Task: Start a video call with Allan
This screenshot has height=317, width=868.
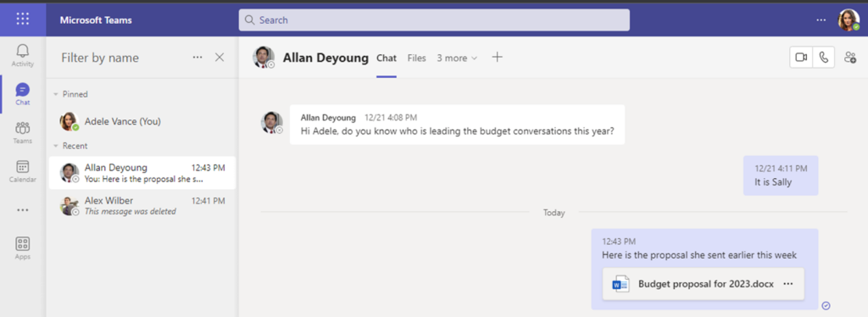Action: point(801,57)
